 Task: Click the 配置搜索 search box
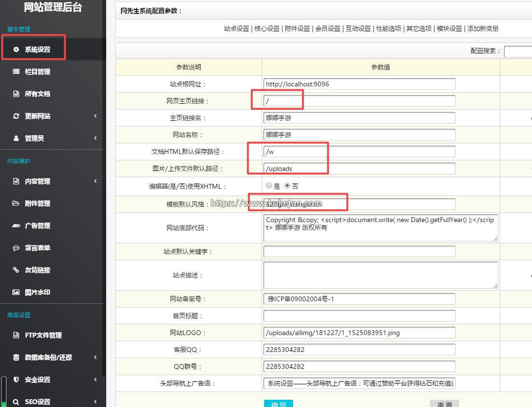tap(518, 52)
